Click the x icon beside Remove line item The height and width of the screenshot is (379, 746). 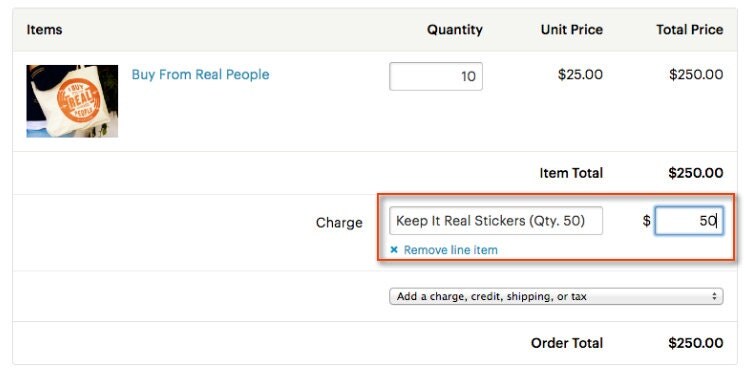point(394,250)
